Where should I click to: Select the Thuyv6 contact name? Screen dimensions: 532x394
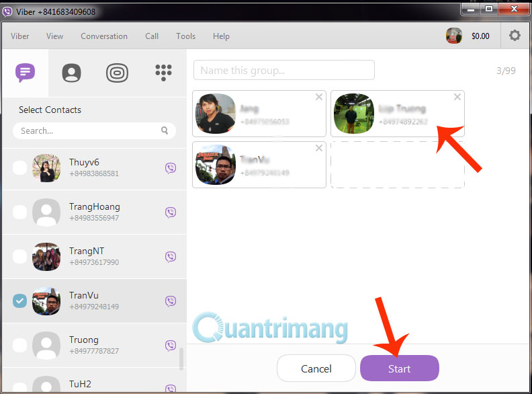(x=84, y=162)
